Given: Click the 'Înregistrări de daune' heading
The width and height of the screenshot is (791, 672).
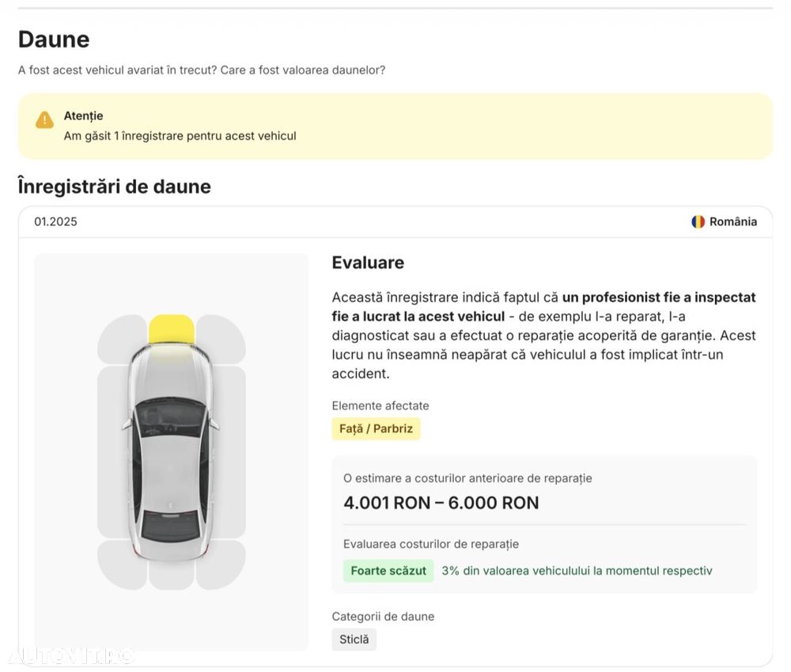Looking at the screenshot, I should click(115, 187).
